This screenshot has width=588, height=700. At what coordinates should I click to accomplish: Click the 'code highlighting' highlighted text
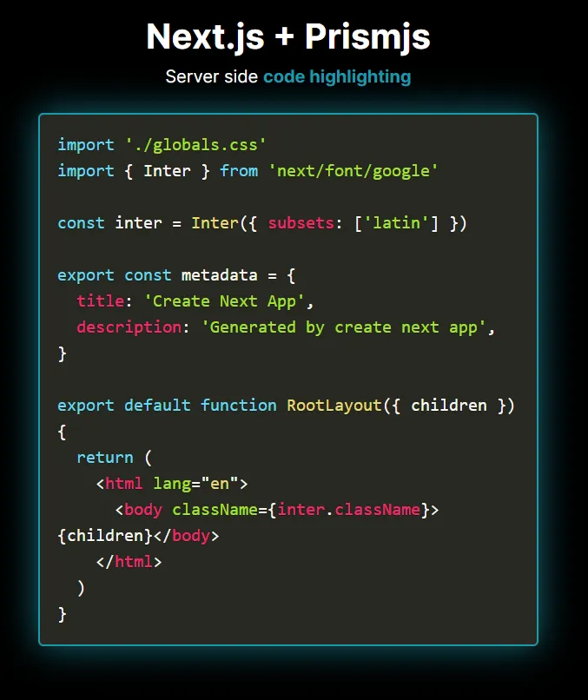click(x=337, y=76)
